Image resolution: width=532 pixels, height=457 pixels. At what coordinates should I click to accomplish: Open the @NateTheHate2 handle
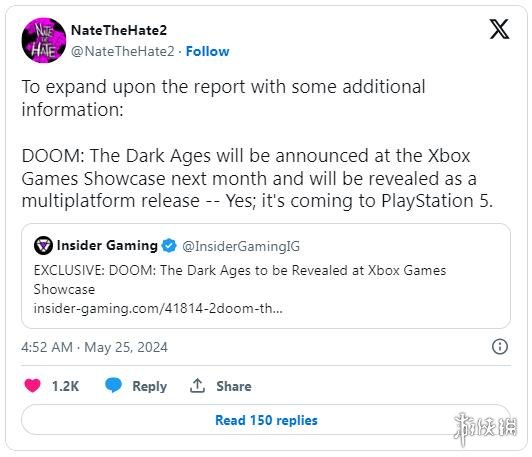point(122,52)
